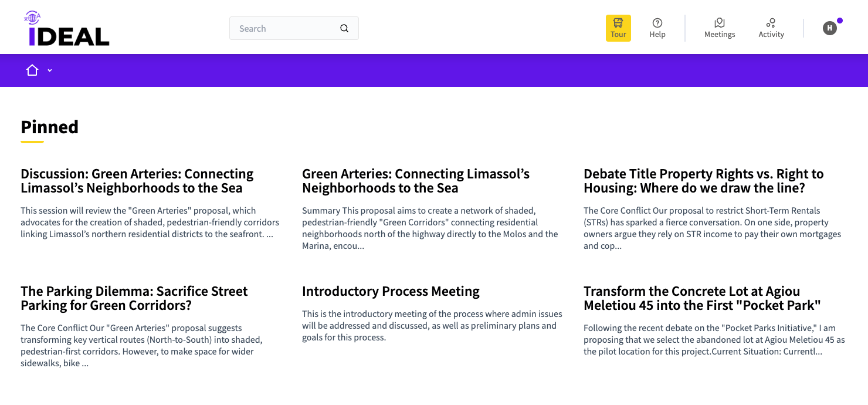868x405 pixels.
Task: Click the purple notification dot near the avatar
Action: 839,20
